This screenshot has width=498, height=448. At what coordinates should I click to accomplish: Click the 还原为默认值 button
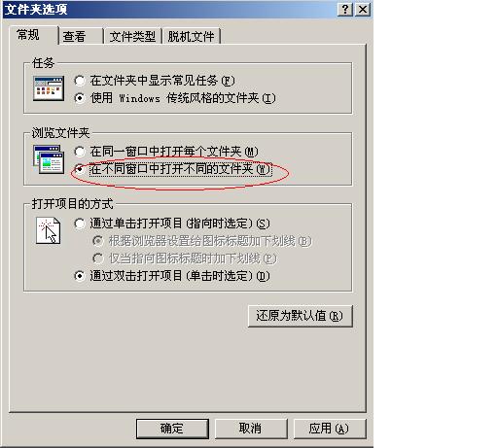point(300,316)
